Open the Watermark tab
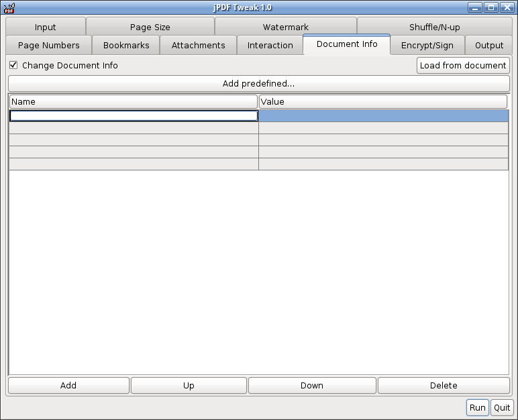This screenshot has height=420, width=518. tap(285, 27)
